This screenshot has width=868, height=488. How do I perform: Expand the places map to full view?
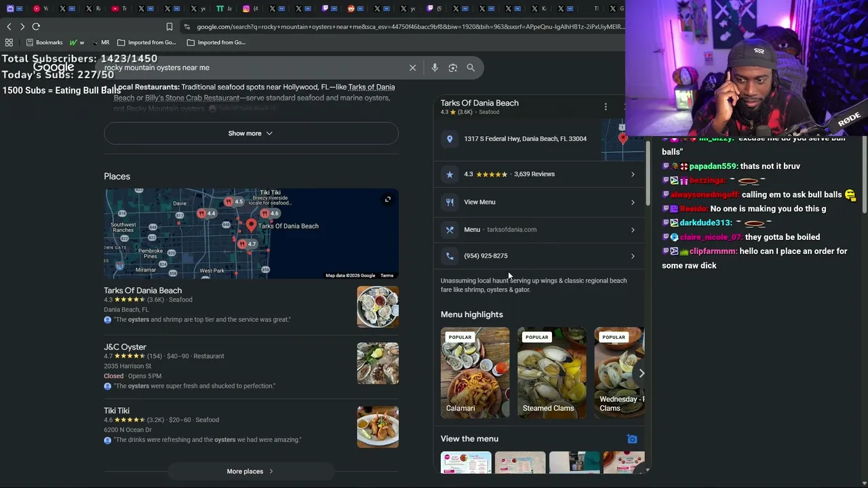pyautogui.click(x=388, y=199)
